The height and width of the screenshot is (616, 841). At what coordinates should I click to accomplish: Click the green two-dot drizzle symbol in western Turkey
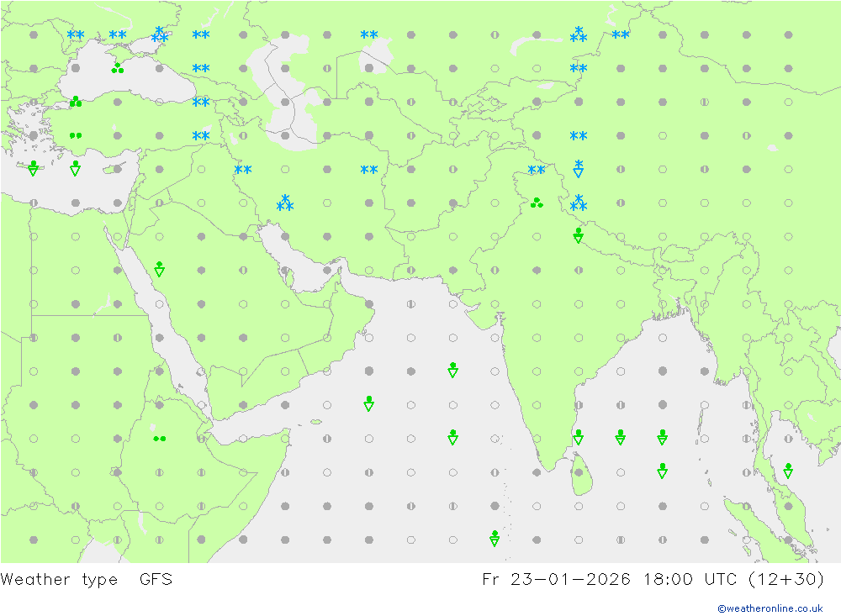point(76,135)
